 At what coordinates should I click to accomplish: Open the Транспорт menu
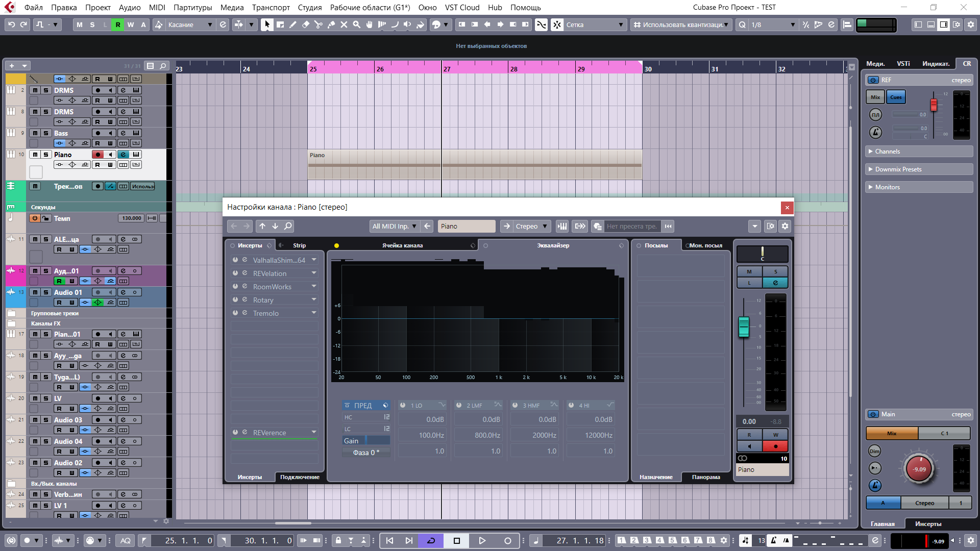tap(271, 7)
